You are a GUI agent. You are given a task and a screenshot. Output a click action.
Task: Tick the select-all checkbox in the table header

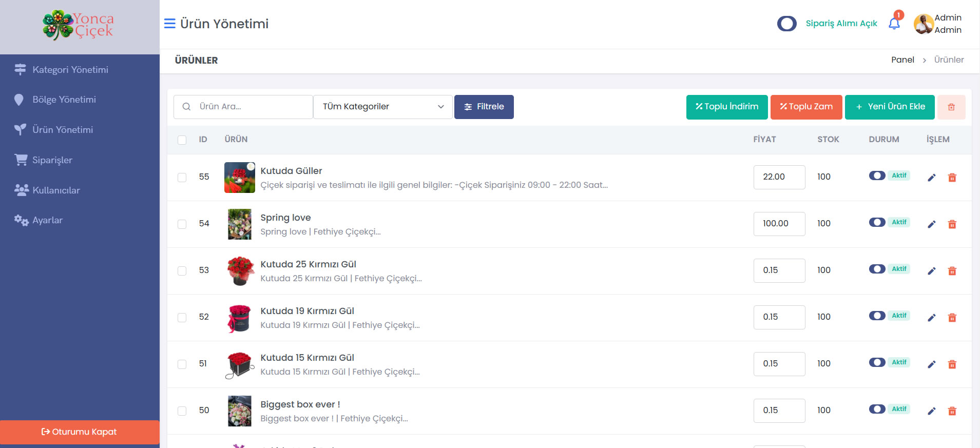182,140
